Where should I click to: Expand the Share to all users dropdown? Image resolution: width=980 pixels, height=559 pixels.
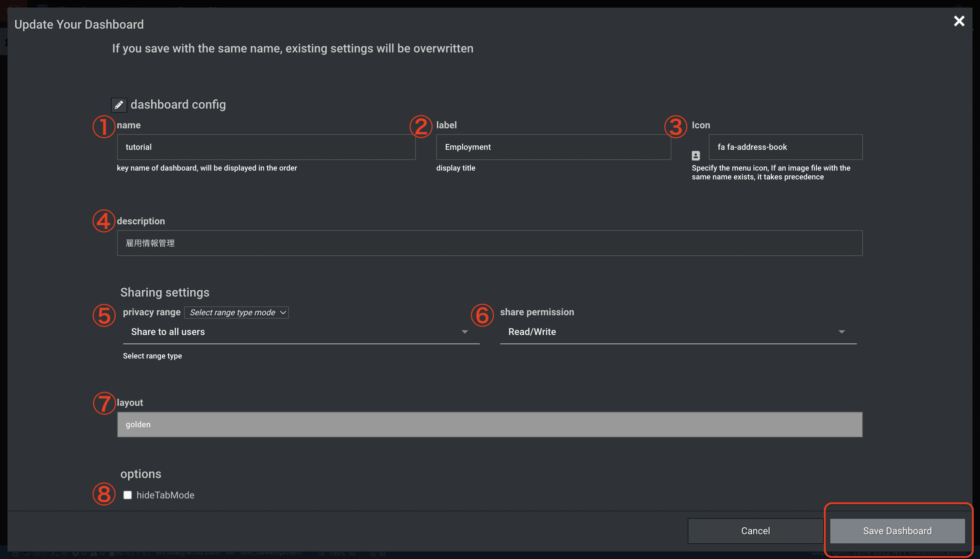301,332
